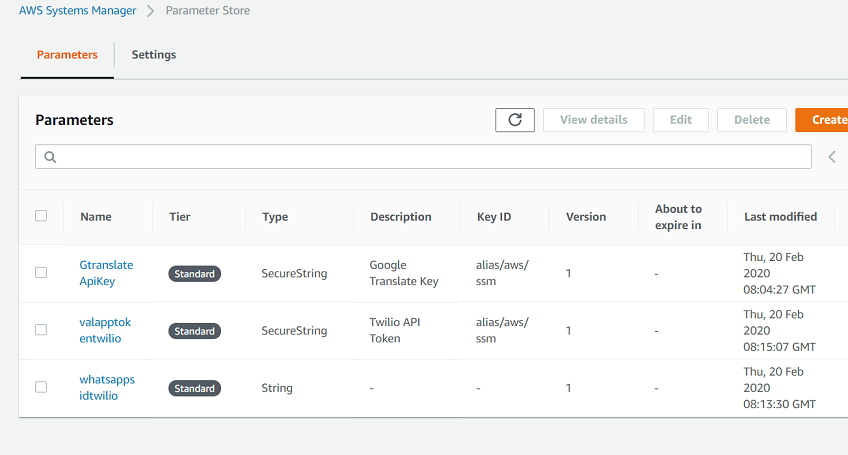The height and width of the screenshot is (455, 848).
Task: Select the GtranslateApiKey row checkbox
Action: pos(41,272)
